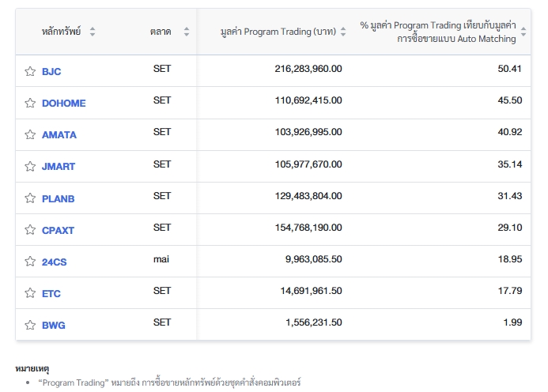
Task: Toggle favorite star for 24CS
Action: (x=30, y=262)
